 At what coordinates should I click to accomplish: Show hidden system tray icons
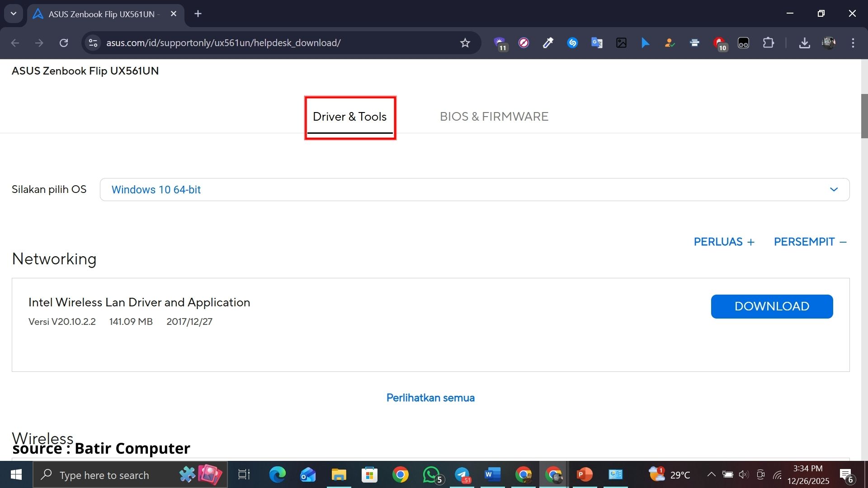pyautogui.click(x=711, y=474)
